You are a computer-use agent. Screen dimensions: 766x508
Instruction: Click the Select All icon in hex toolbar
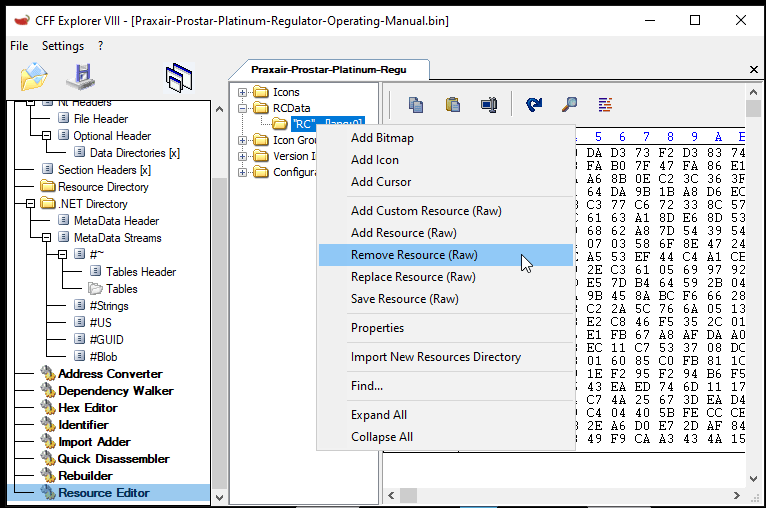(x=488, y=104)
